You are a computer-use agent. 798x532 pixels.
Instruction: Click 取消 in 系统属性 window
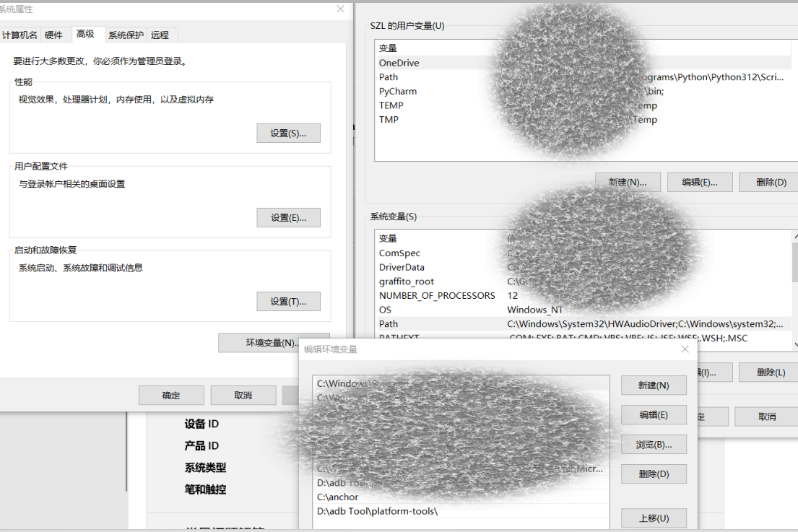coord(243,395)
